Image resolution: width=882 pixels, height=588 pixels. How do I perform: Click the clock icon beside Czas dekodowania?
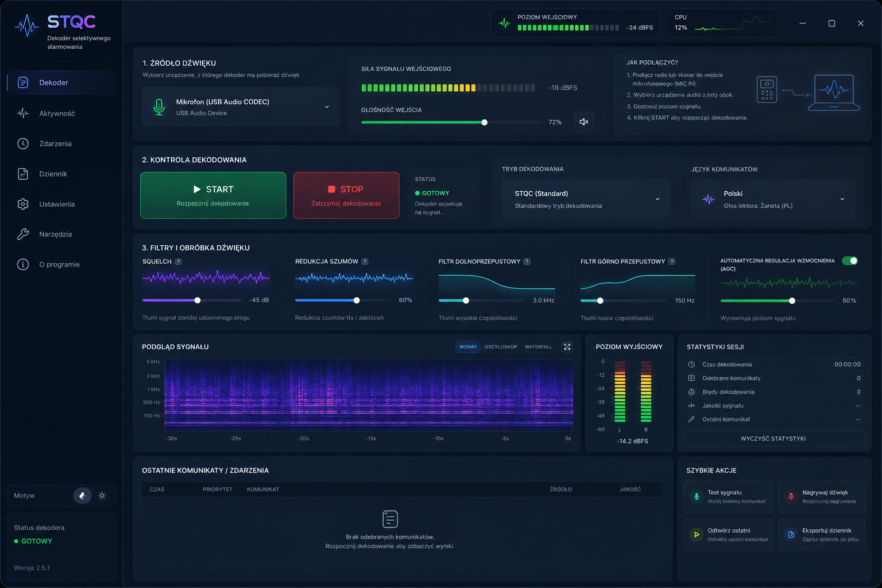[x=691, y=365]
